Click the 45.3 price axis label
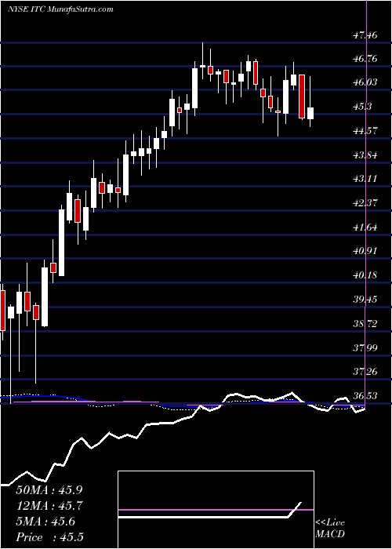 coord(362,107)
